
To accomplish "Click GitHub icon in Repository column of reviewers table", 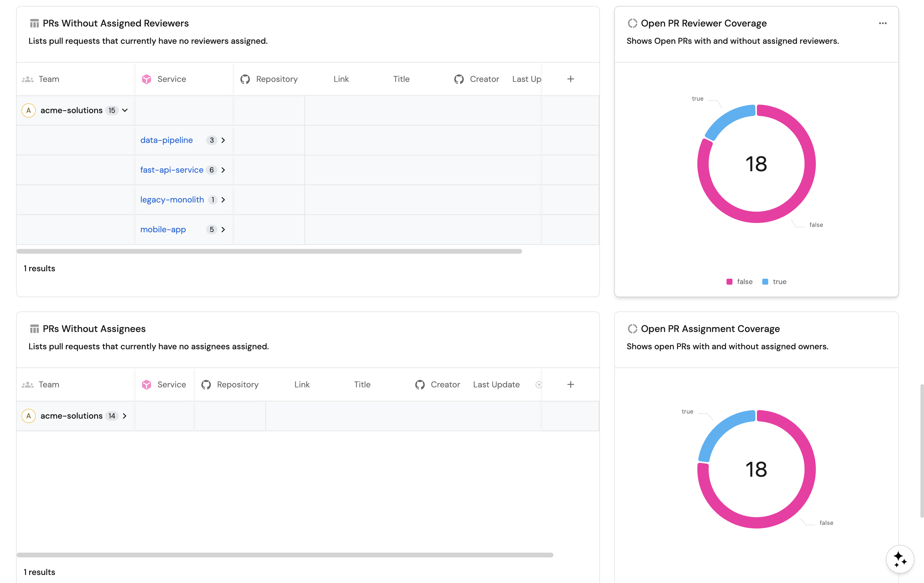I will (245, 79).
